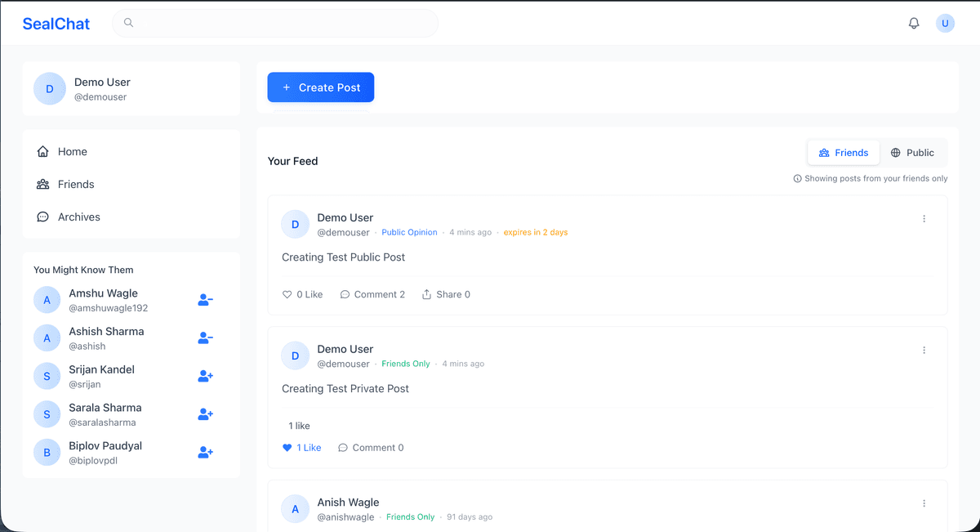980x532 pixels.
Task: Add Sarala Sharma as a friend
Action: [205, 414]
